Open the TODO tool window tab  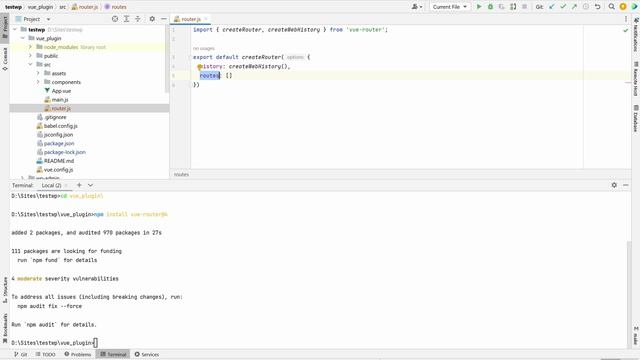click(x=45, y=354)
